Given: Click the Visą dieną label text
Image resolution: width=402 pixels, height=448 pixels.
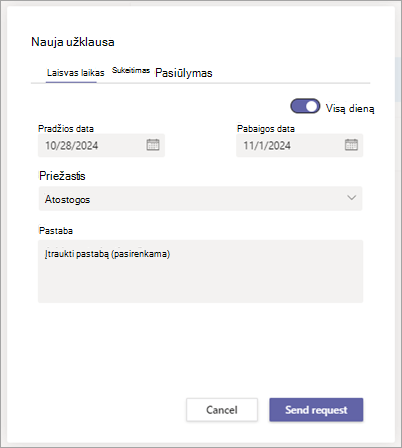Looking at the screenshot, I should pos(350,108).
